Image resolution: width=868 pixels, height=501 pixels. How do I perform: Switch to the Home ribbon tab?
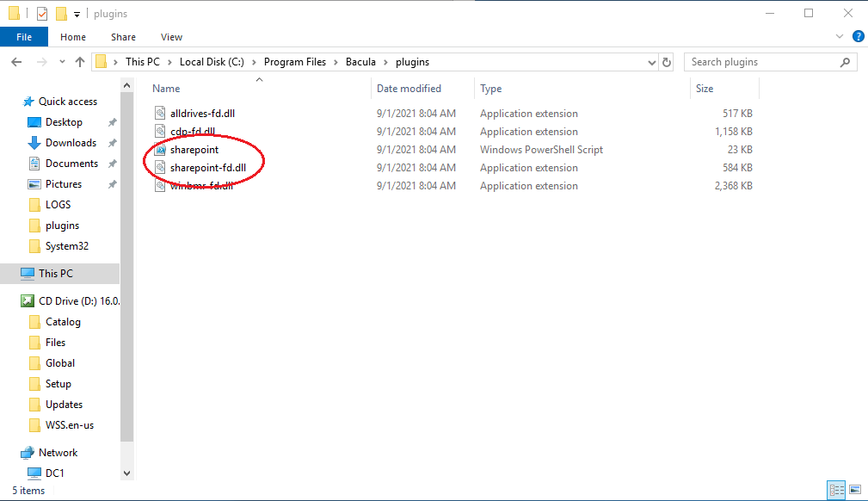73,37
